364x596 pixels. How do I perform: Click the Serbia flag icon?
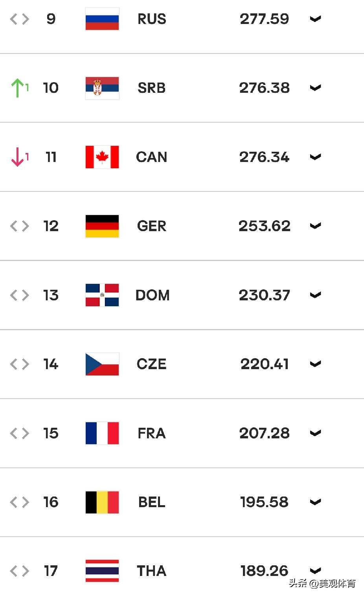pos(102,88)
